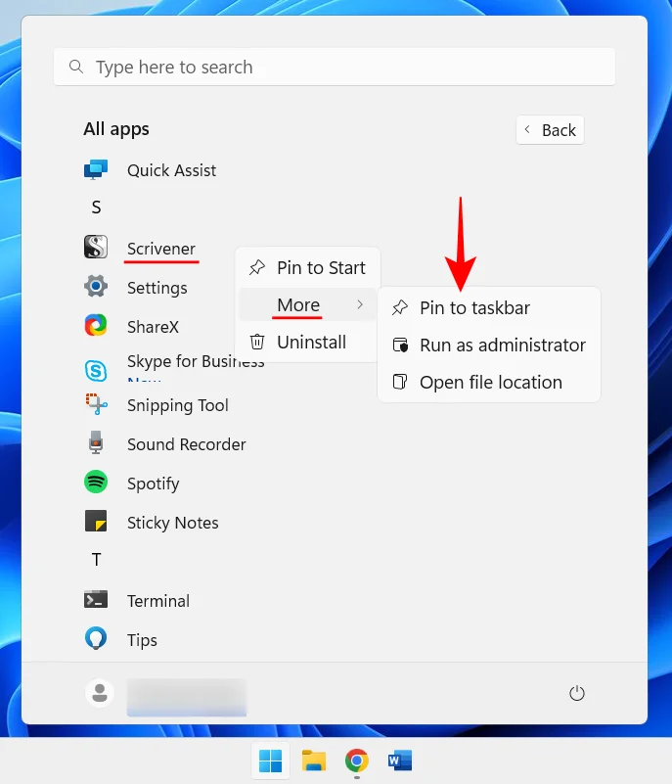Image resolution: width=672 pixels, height=784 pixels.
Task: Open Microsoft Word from the taskbar
Action: (400, 761)
